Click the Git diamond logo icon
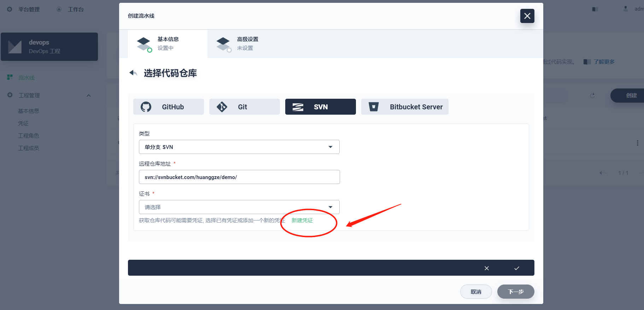Viewport: 644px width, 310px height. point(222,107)
